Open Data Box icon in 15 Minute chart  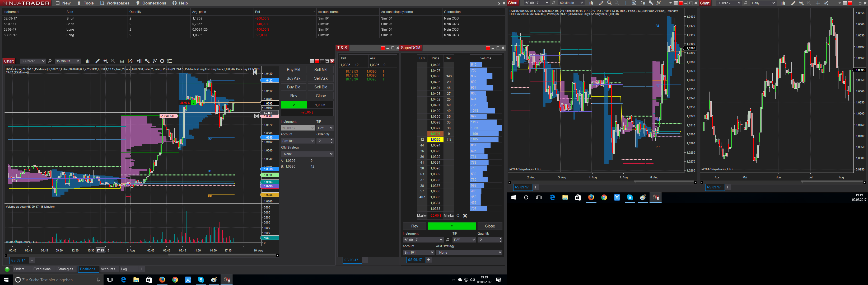pos(130,61)
